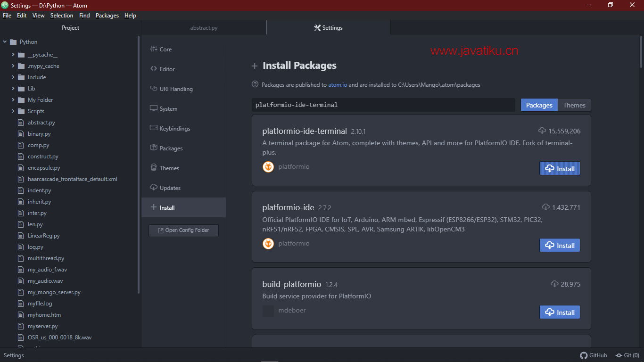This screenshot has width=644, height=362.
Task: Open myhome.htm file
Action: [44, 315]
